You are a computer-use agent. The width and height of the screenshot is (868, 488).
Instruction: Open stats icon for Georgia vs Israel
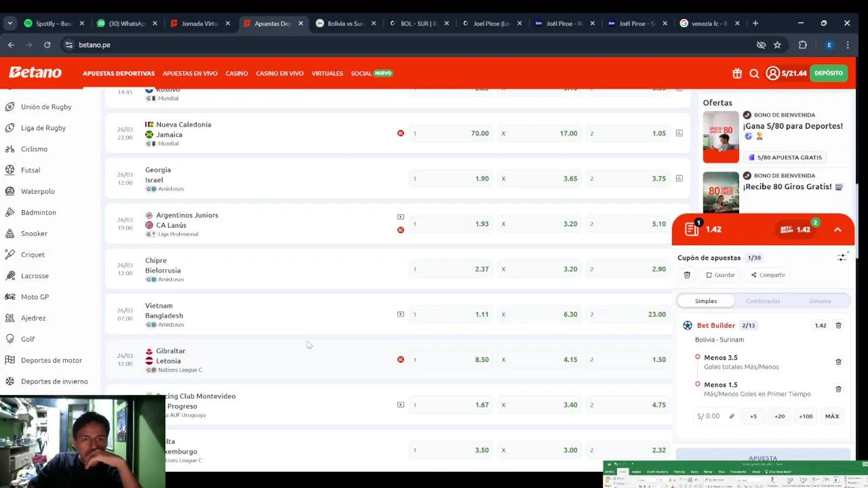tap(679, 178)
